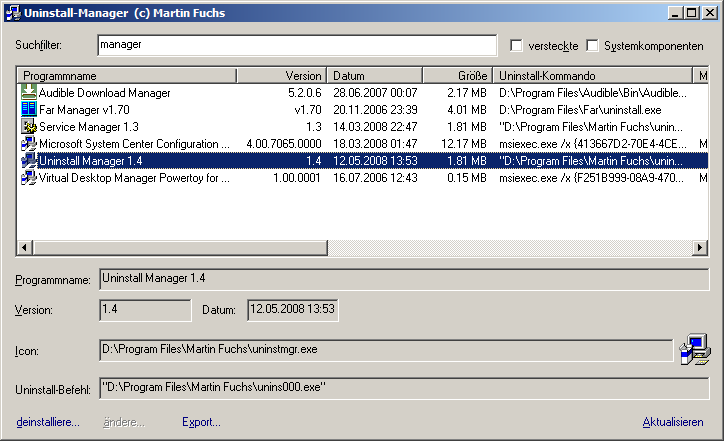Click the Uninstall Manager 1.4 row icon
The height and width of the screenshot is (441, 724).
tap(29, 160)
